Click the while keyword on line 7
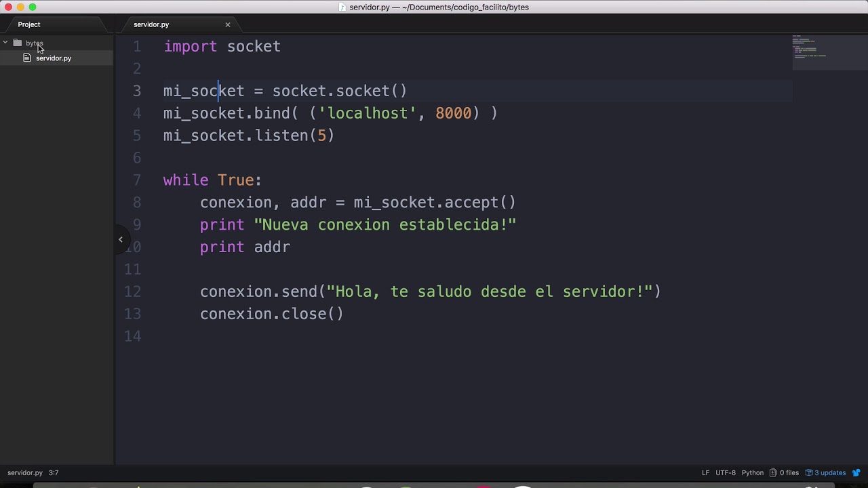Screen dimensions: 868x488 click(x=186, y=180)
